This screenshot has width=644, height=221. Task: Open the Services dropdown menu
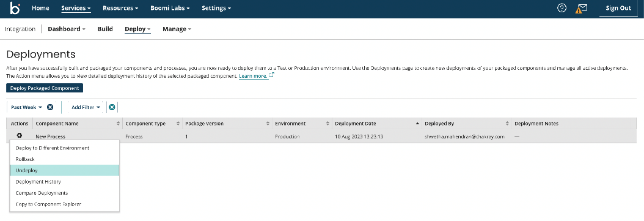pyautogui.click(x=76, y=8)
